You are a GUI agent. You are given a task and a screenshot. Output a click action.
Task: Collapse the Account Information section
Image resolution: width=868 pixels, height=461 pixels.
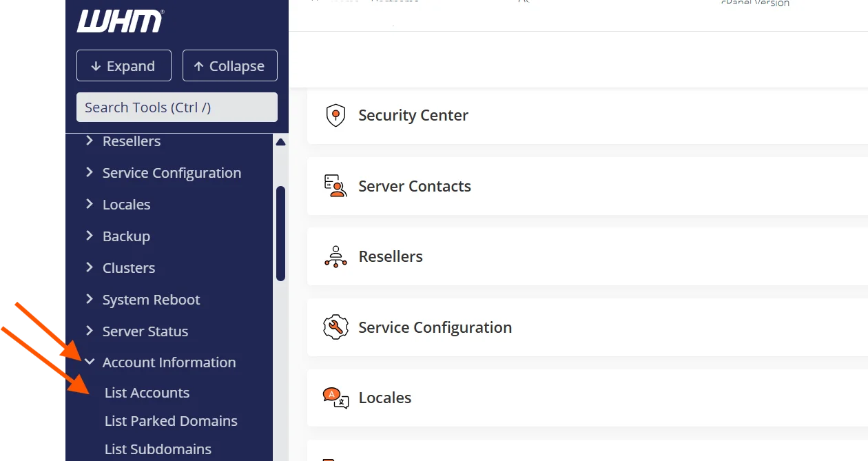(x=90, y=362)
